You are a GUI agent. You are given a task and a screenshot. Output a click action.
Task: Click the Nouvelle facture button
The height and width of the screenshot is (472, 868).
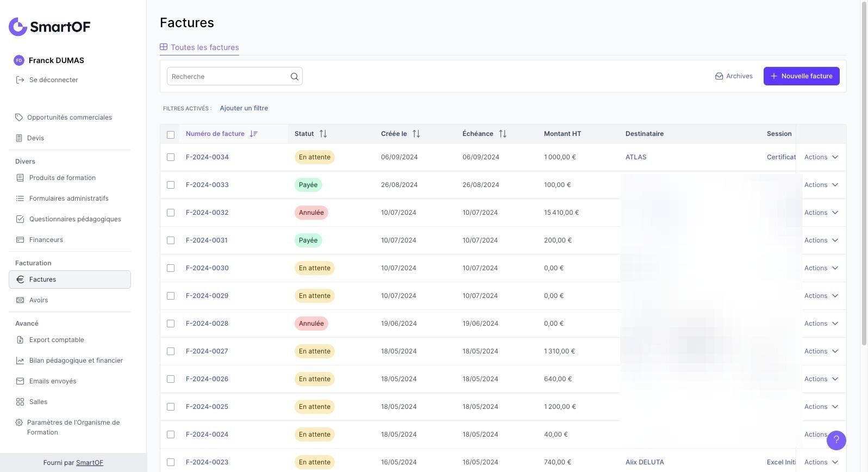pyautogui.click(x=801, y=76)
